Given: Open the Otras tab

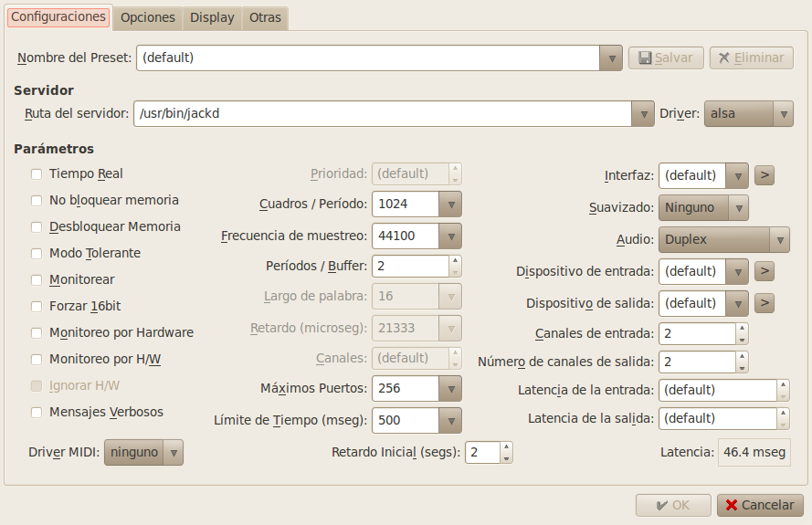Looking at the screenshot, I should point(265,18).
